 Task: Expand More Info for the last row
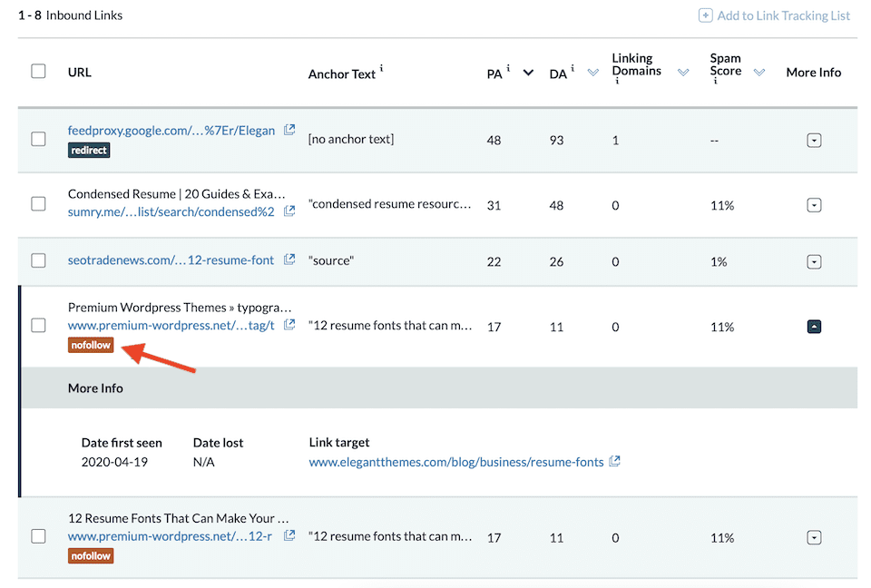pyautogui.click(x=814, y=536)
